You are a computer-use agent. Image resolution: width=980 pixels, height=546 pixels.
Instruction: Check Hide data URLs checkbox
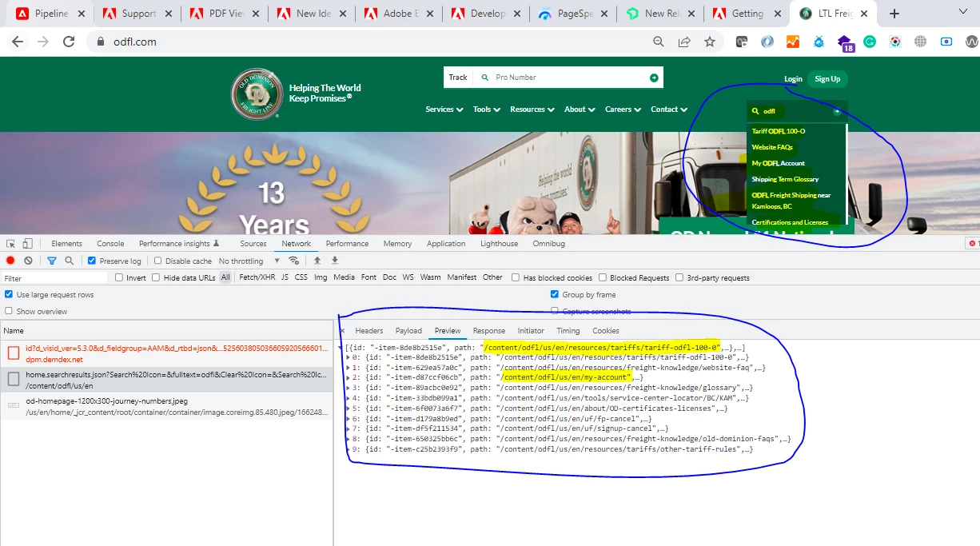pyautogui.click(x=156, y=277)
